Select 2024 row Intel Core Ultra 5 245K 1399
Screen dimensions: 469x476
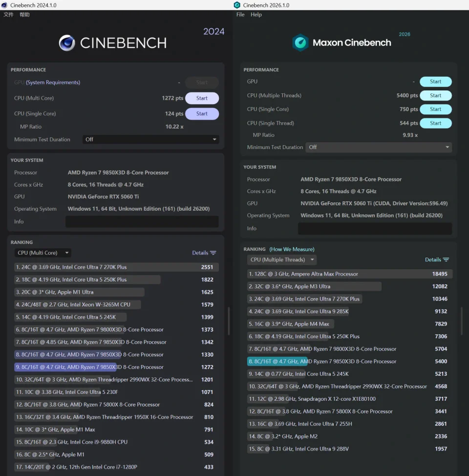(116, 317)
